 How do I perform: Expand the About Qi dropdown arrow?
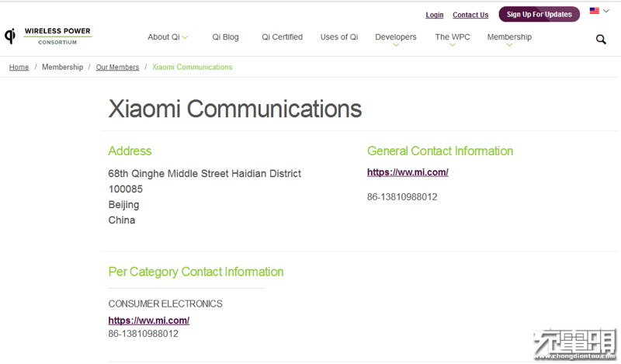185,37
